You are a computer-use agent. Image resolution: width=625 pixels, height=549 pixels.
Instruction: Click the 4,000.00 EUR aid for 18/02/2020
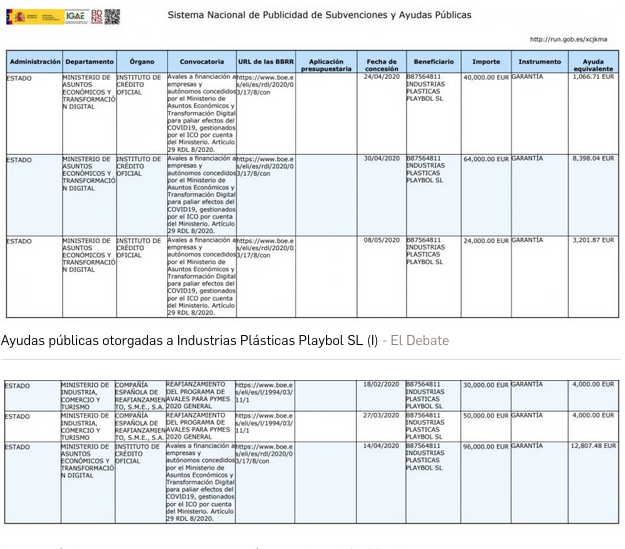(594, 384)
